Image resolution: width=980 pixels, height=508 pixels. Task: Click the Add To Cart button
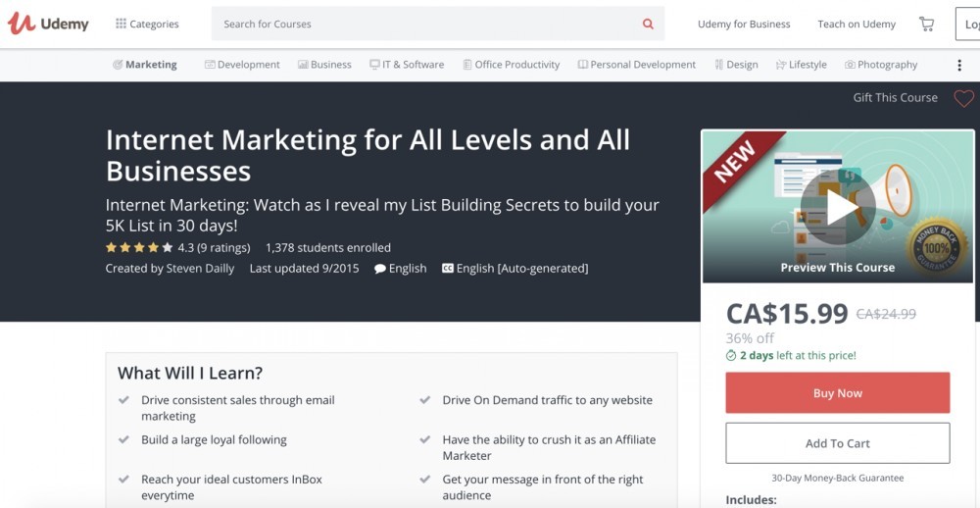[x=838, y=443]
